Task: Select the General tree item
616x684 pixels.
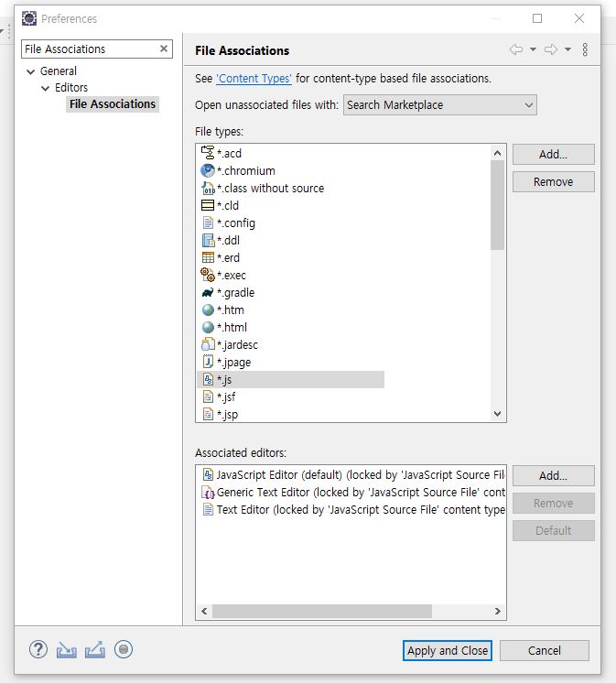Action: [59, 71]
